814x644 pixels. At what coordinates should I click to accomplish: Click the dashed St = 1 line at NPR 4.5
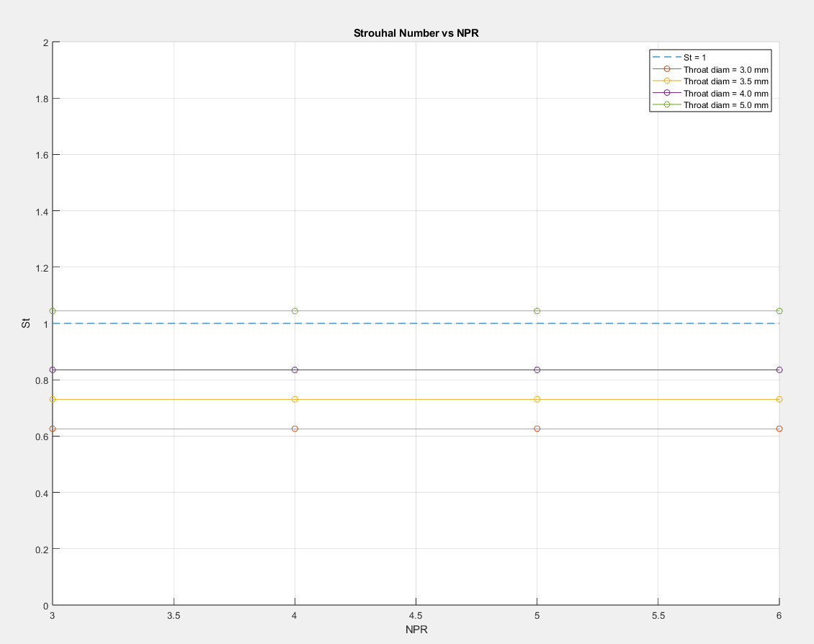[416, 323]
